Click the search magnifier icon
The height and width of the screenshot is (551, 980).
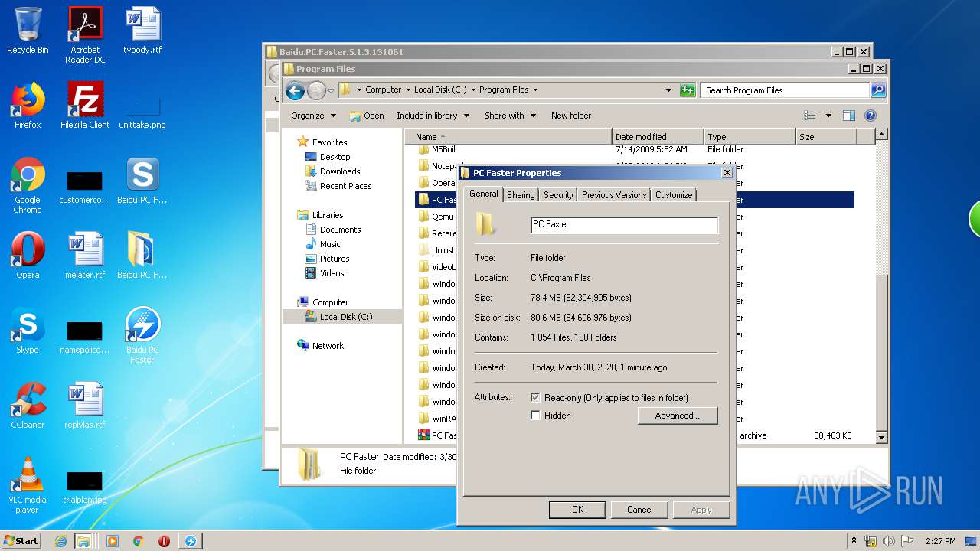[878, 90]
